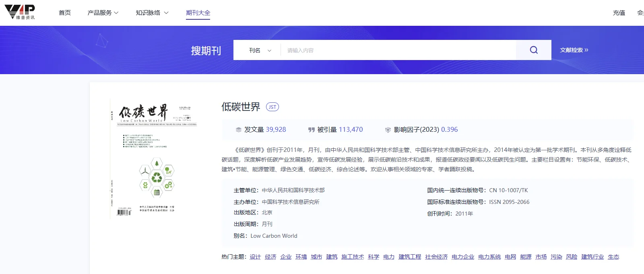Viewport: 644px width, 274px height.
Task: Click the CN 10-1007/TK number
Action: (x=508, y=190)
